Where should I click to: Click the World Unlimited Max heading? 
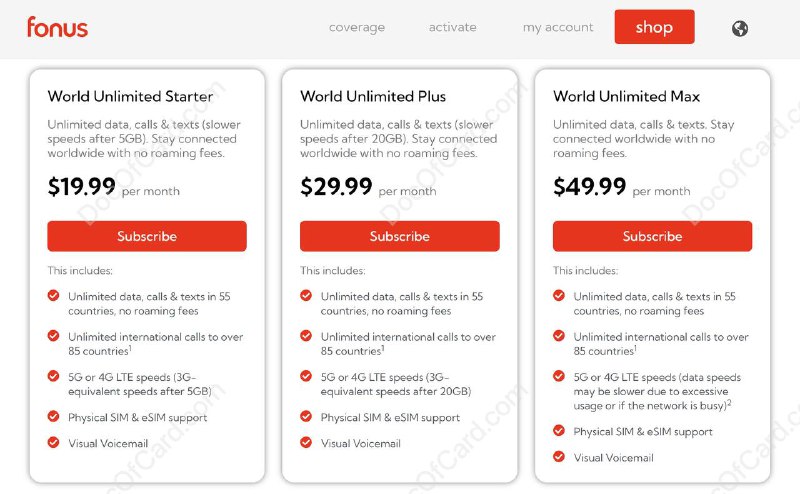coord(626,97)
